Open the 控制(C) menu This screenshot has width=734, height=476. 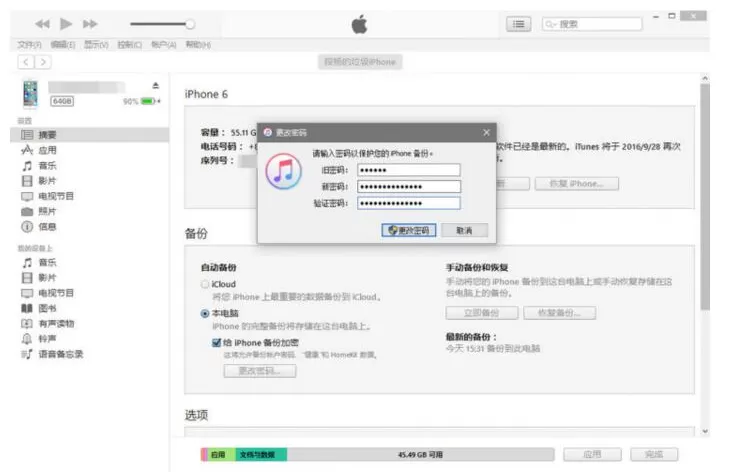(x=130, y=45)
